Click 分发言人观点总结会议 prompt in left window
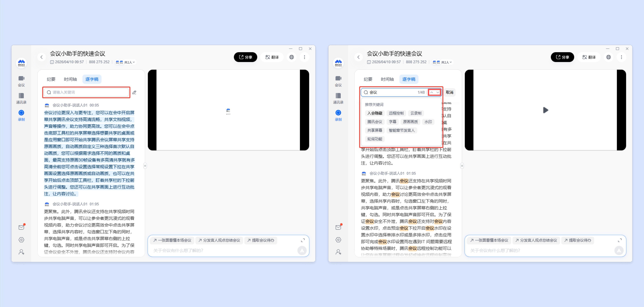This screenshot has height=307, width=644. tap(219, 240)
